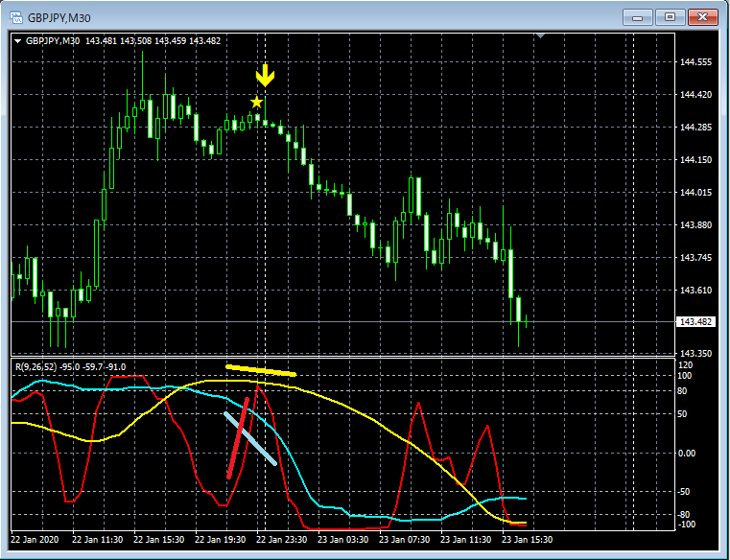Click the 143.745 price scale value

(695, 257)
